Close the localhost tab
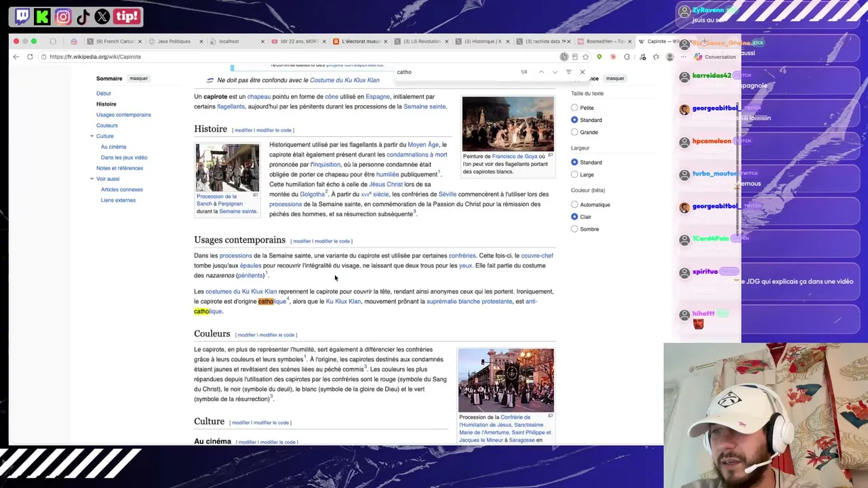The width and height of the screenshot is (868, 488). [x=262, y=41]
